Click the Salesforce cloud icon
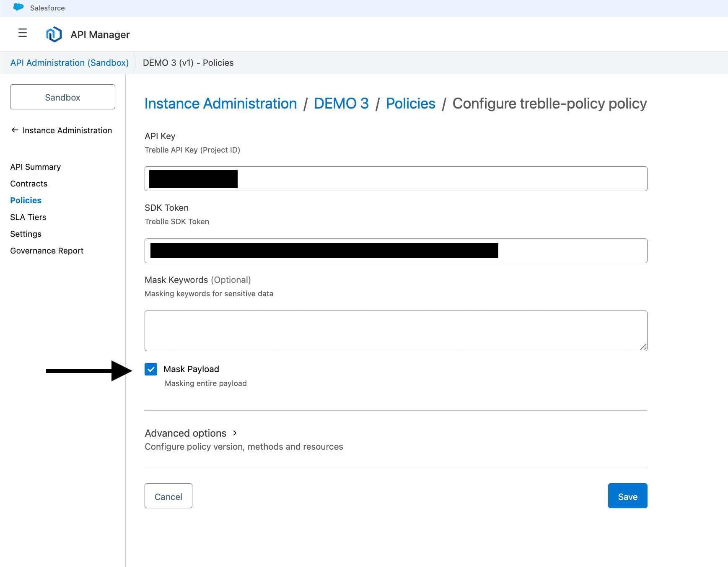The image size is (728, 567). click(x=18, y=8)
